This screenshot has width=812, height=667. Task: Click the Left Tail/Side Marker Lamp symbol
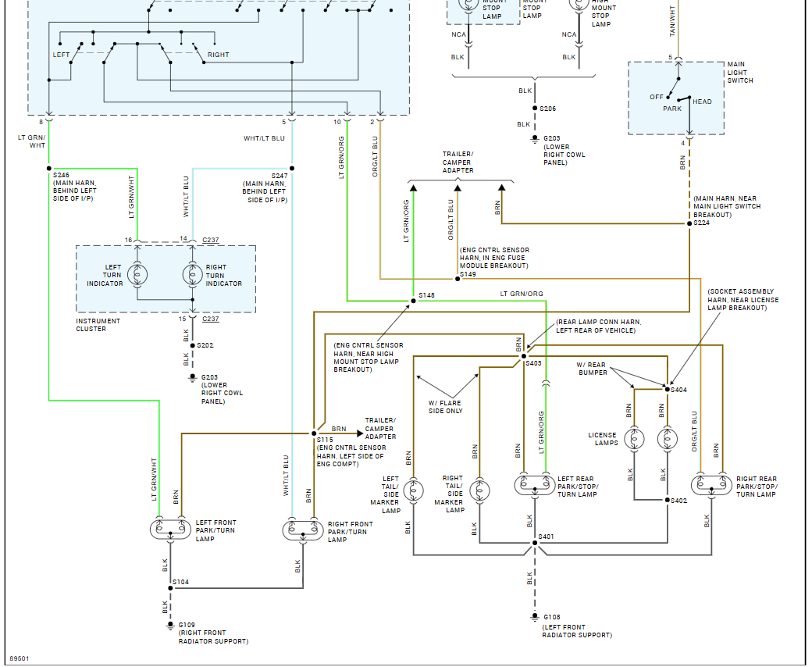[x=413, y=490]
